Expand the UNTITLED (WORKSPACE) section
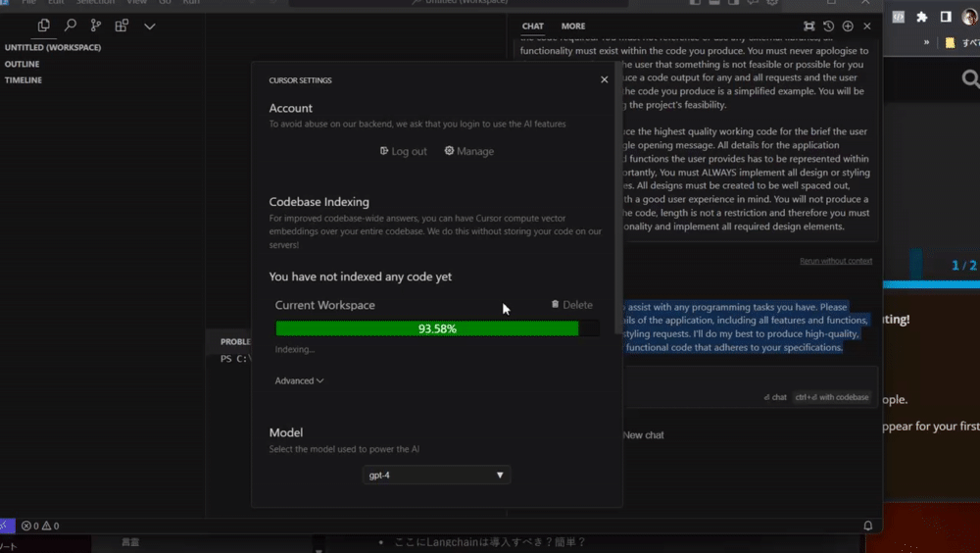The width and height of the screenshot is (980, 553). [x=53, y=47]
